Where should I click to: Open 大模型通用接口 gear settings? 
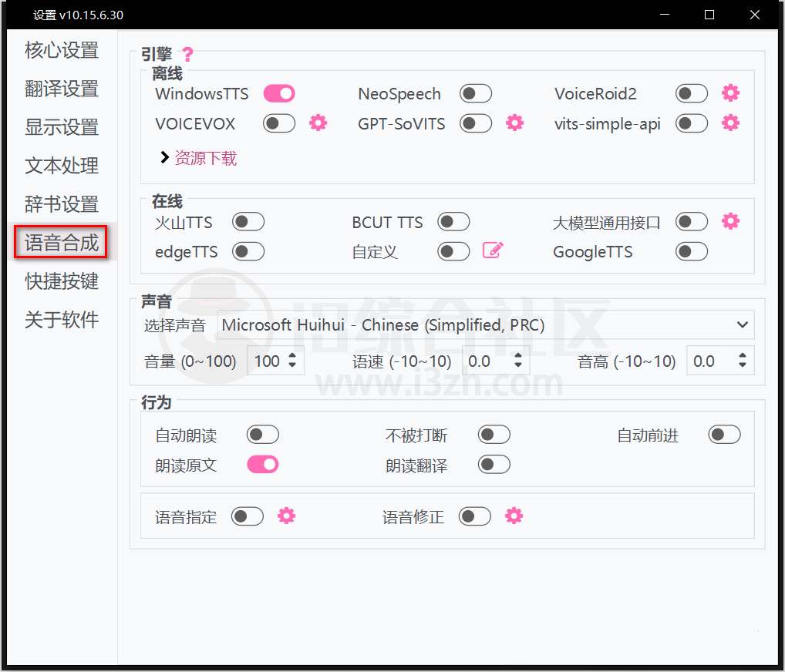[x=730, y=221]
